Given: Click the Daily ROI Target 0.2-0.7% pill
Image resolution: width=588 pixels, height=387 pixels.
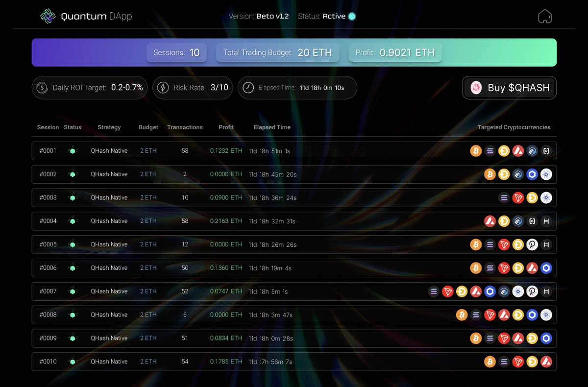Looking at the screenshot, I should tap(90, 88).
